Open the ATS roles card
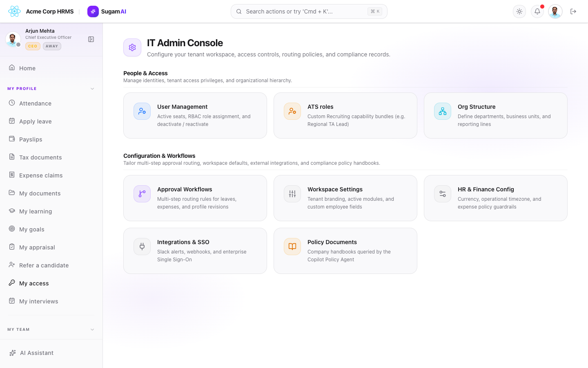Image resolution: width=588 pixels, height=368 pixels. [345, 115]
